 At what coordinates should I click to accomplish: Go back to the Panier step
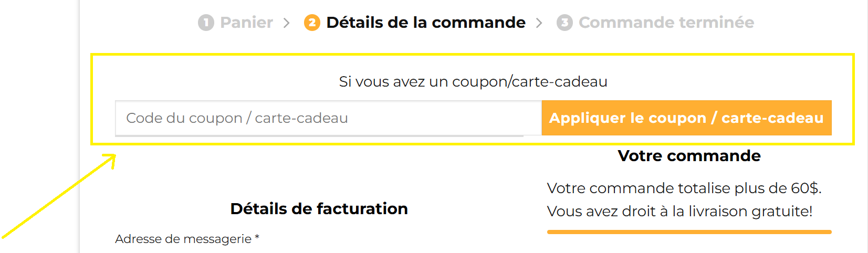tap(246, 23)
